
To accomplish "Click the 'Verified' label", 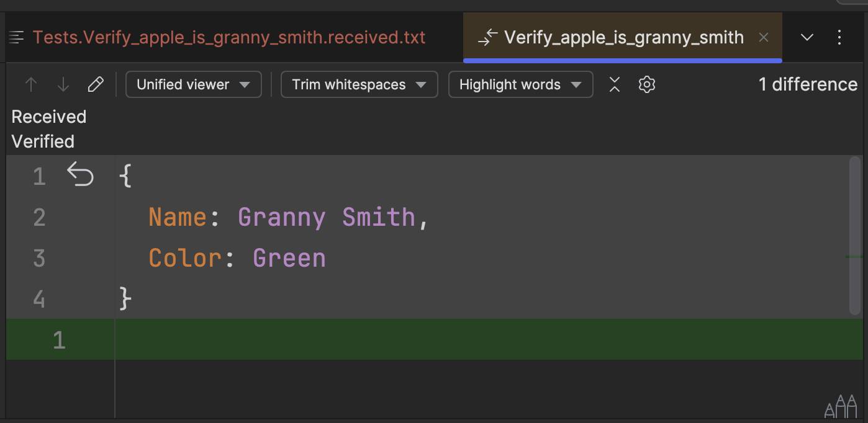I will click(43, 141).
